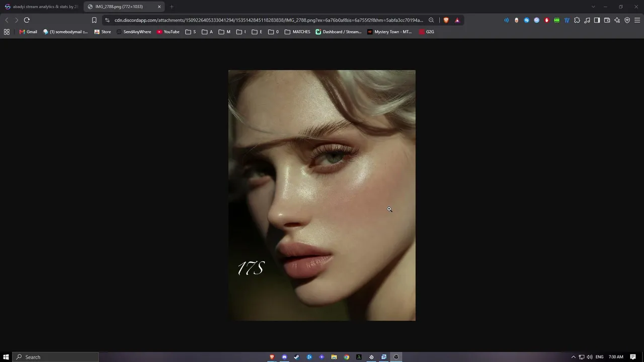Open the YouTube bookmark

(168, 32)
